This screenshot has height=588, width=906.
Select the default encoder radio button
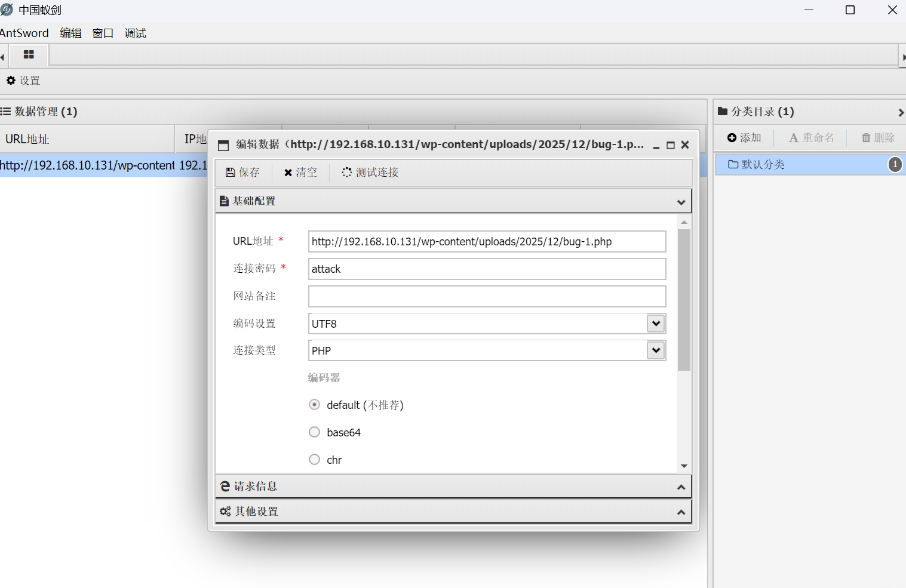click(315, 404)
